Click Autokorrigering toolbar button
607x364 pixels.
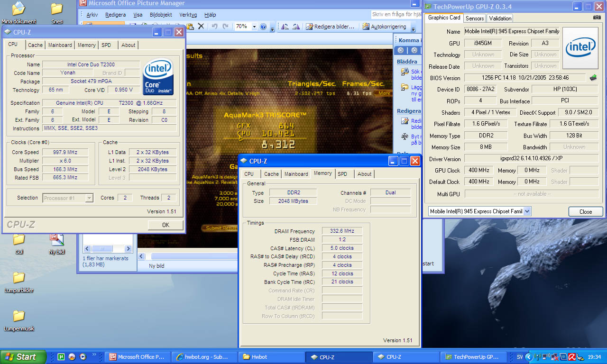(384, 27)
